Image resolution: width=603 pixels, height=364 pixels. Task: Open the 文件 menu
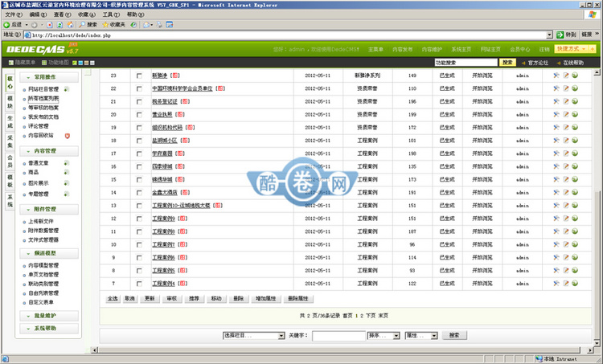[14, 14]
